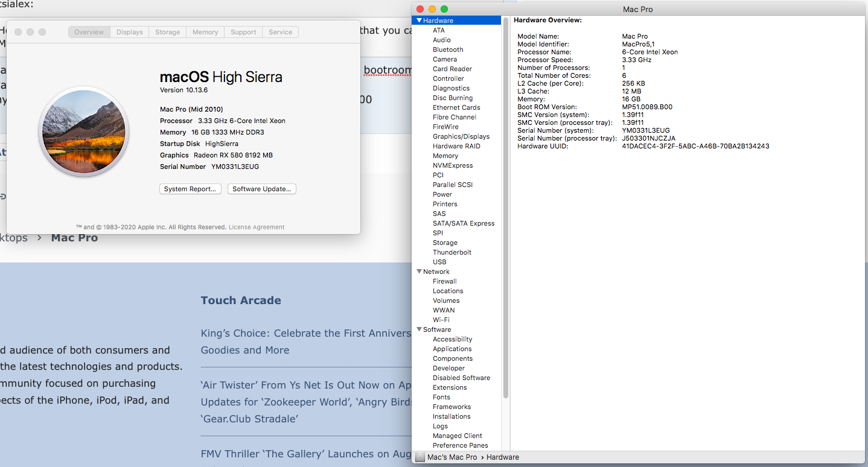Select Volumes under Network
This screenshot has height=467, width=868.
(x=446, y=300)
